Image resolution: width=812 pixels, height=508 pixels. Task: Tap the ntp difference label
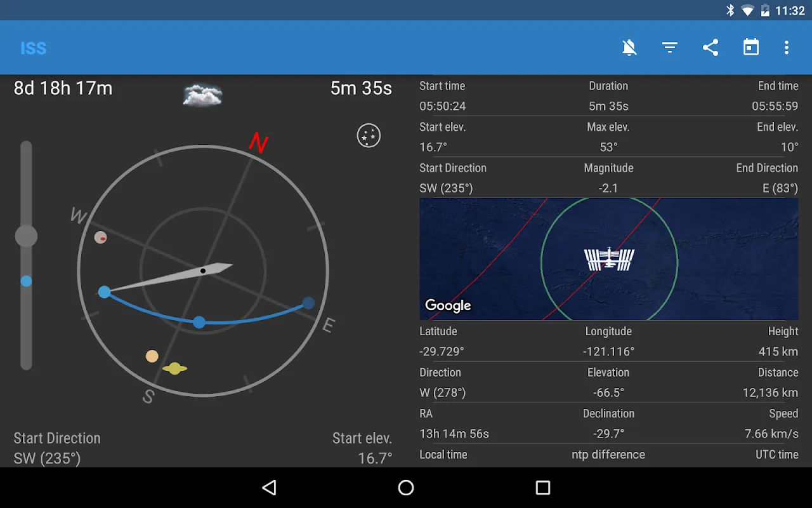pyautogui.click(x=608, y=455)
